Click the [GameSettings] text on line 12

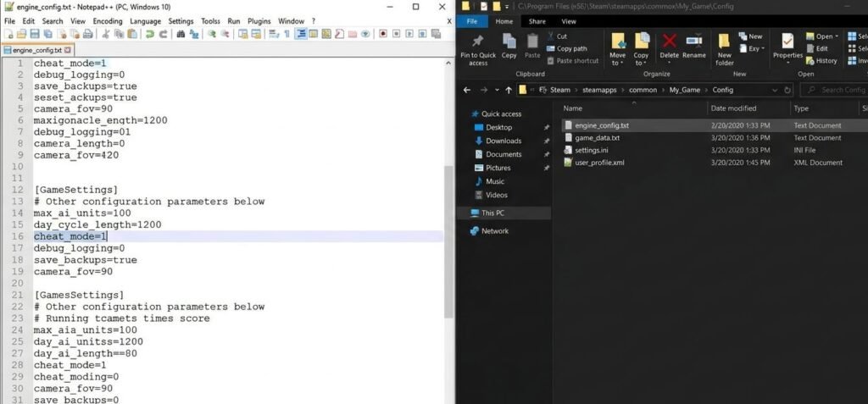coord(75,190)
